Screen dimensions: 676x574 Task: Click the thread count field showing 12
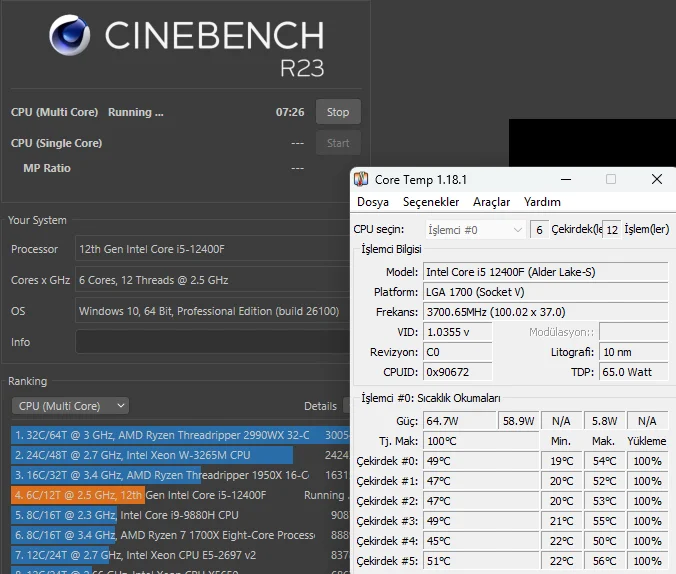click(612, 230)
